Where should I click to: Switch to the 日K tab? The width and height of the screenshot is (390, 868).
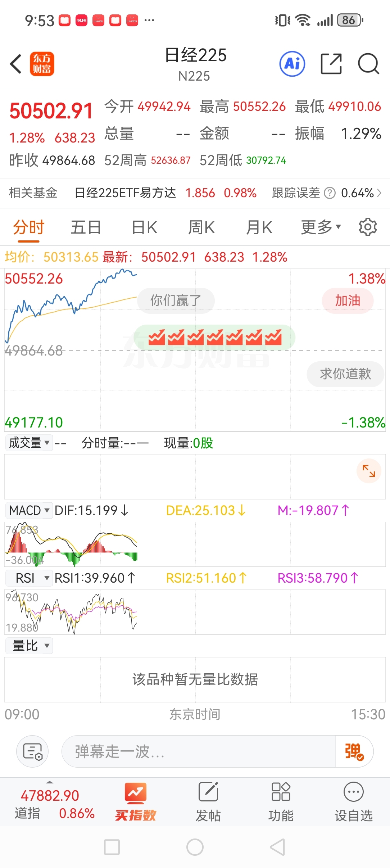(144, 227)
